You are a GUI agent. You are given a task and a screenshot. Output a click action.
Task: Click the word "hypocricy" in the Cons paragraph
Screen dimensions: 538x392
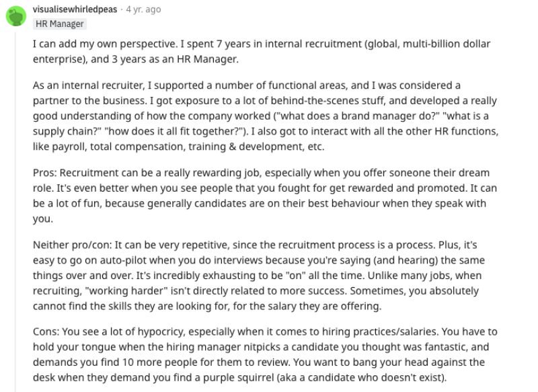pyautogui.click(x=138, y=331)
